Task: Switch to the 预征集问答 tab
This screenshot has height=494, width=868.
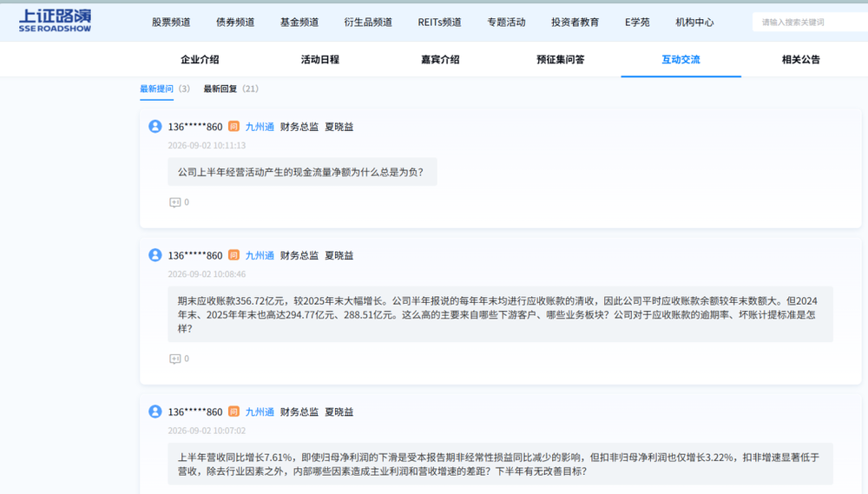Action: pos(560,59)
